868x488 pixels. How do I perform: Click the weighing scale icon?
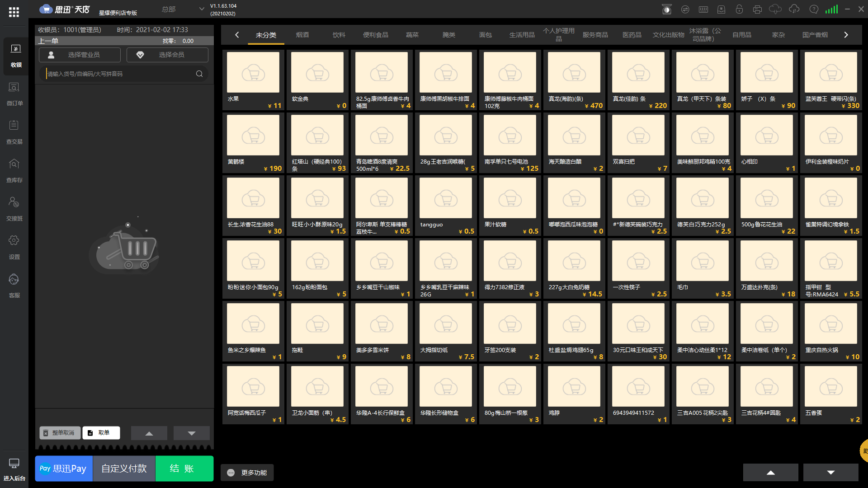[x=667, y=9]
